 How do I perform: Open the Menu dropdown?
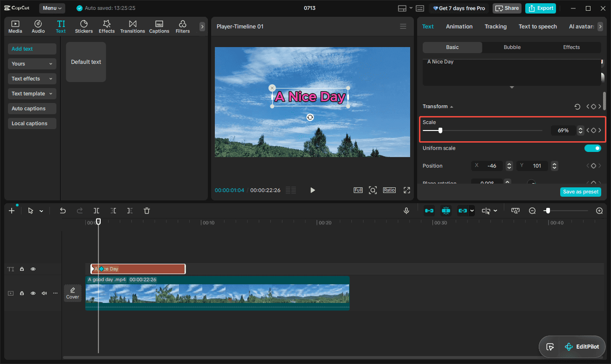(x=52, y=8)
